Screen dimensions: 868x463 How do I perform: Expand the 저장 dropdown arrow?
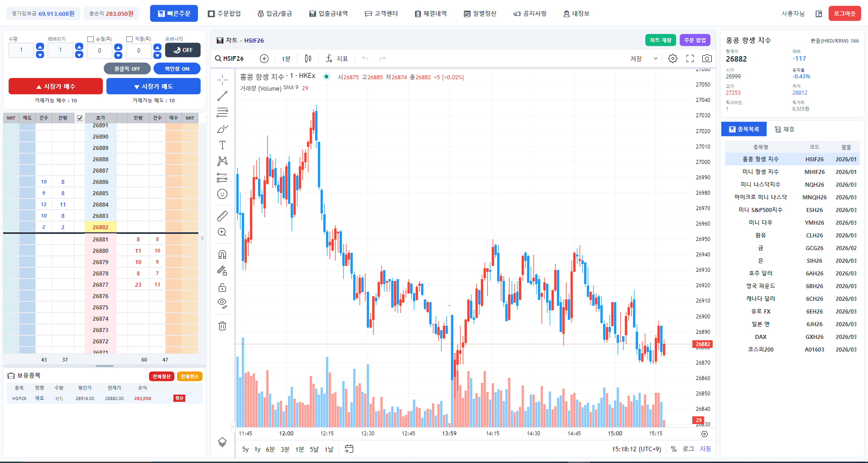pyautogui.click(x=655, y=58)
